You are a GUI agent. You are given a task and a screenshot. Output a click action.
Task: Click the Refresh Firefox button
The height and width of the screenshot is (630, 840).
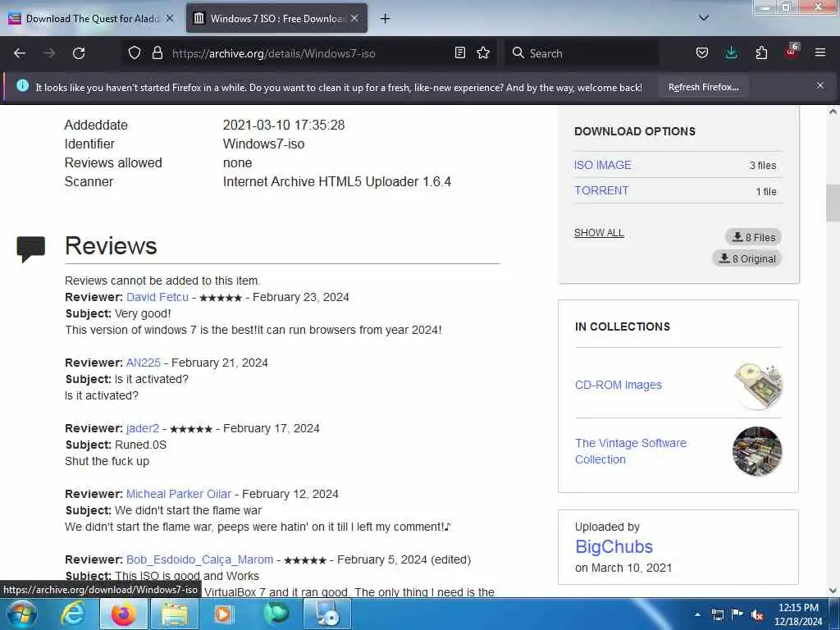coord(703,87)
